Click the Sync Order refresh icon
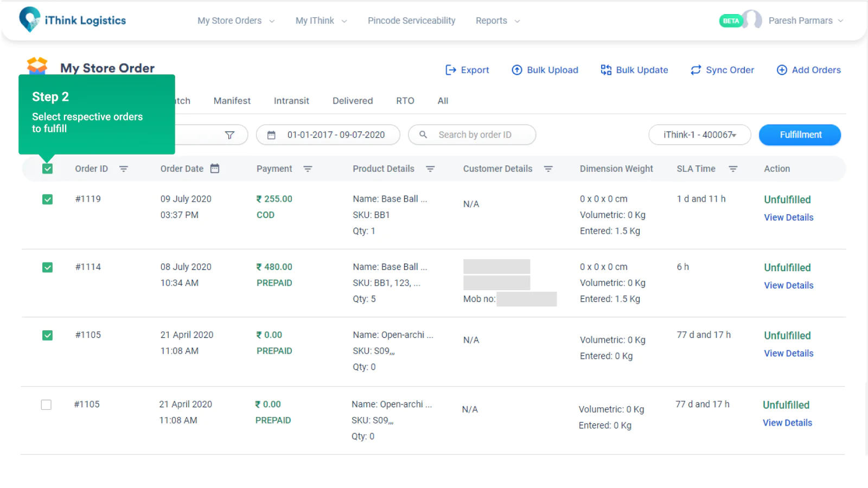 695,70
